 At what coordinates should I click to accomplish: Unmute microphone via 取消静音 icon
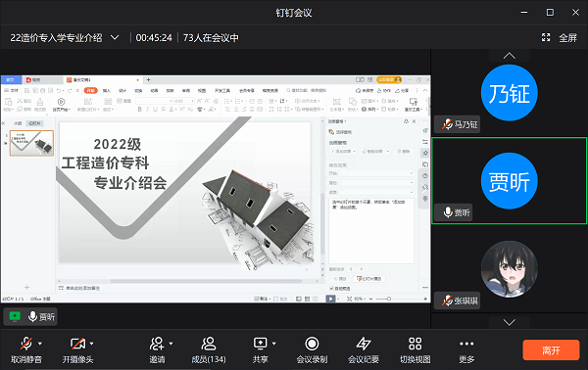click(26, 344)
